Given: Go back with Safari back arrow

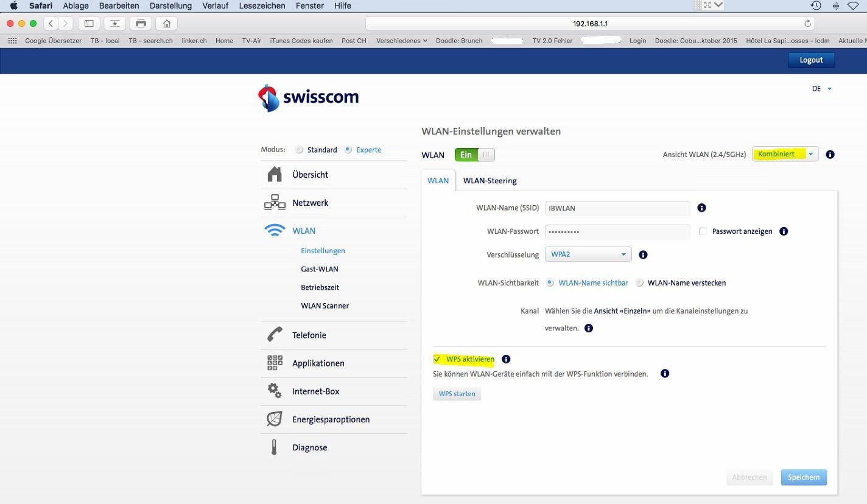Looking at the screenshot, I should point(51,24).
